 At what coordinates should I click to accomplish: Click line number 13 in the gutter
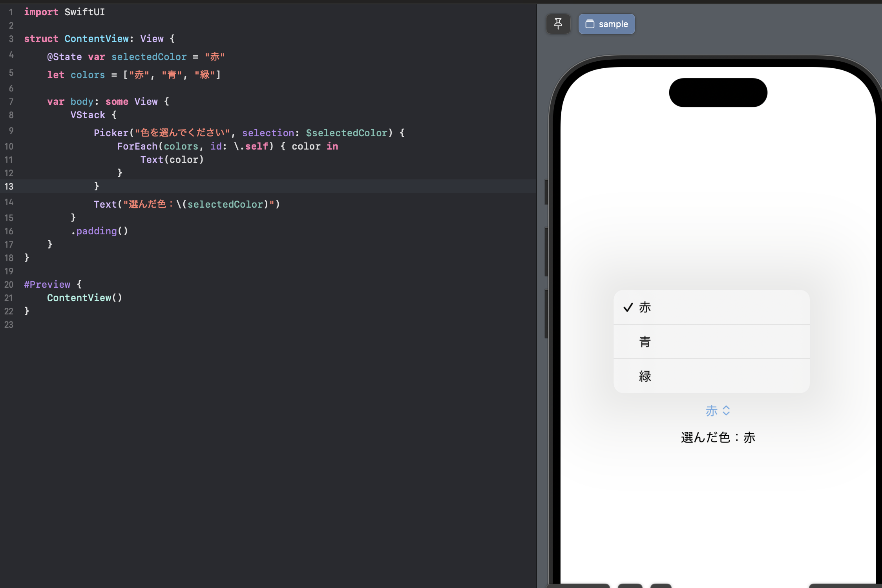(9, 186)
